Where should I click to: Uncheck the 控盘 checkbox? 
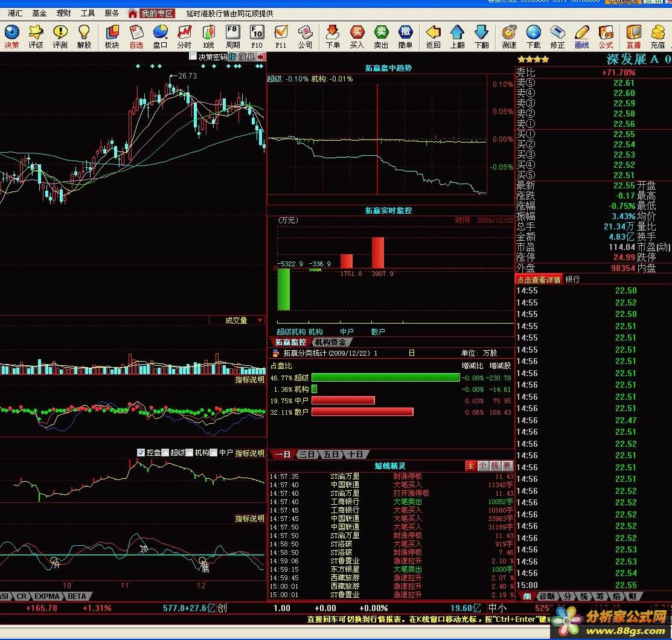141,452
